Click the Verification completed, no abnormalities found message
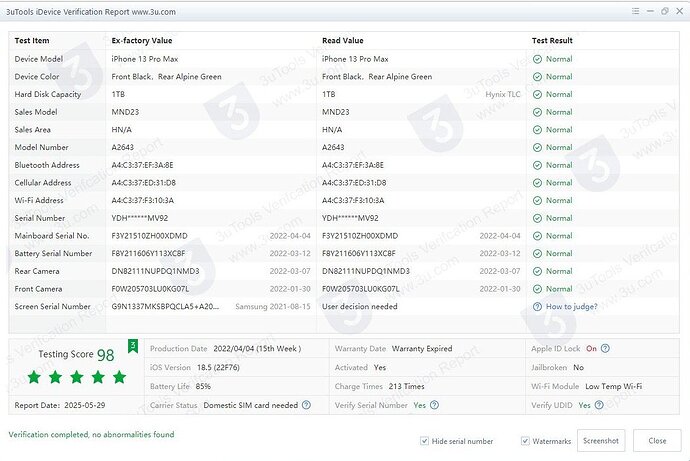This screenshot has height=461, width=690. click(x=92, y=435)
